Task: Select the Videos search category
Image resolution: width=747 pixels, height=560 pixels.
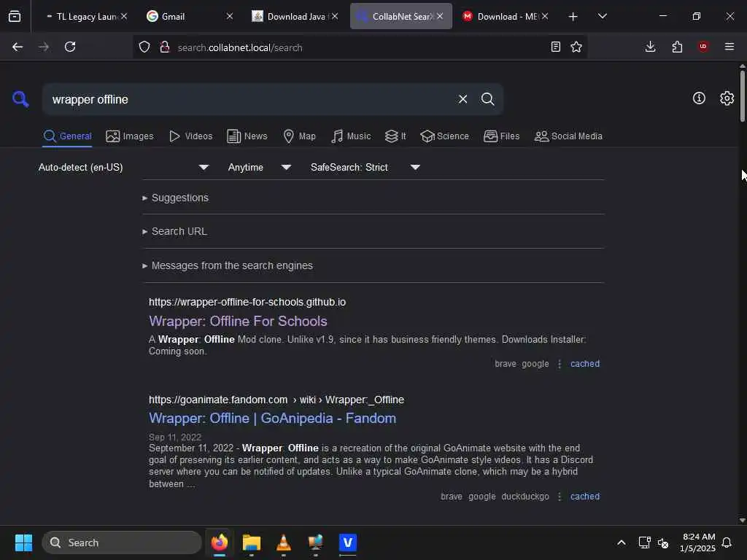Action: (191, 136)
